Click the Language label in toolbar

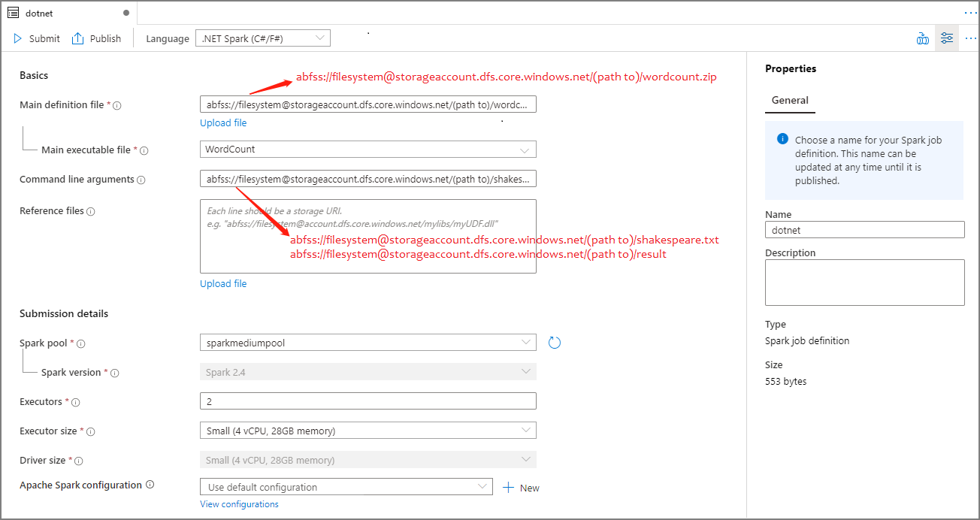coord(168,38)
